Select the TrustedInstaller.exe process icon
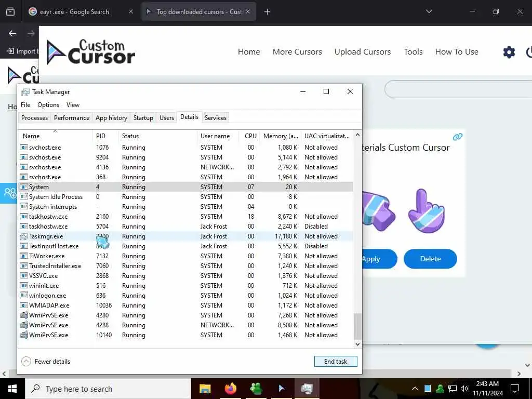The image size is (532, 399). pyautogui.click(x=24, y=265)
